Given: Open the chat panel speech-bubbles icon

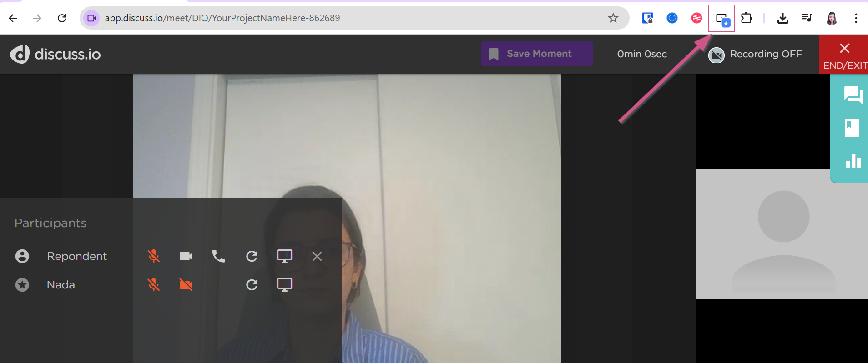Looking at the screenshot, I should coord(853,95).
